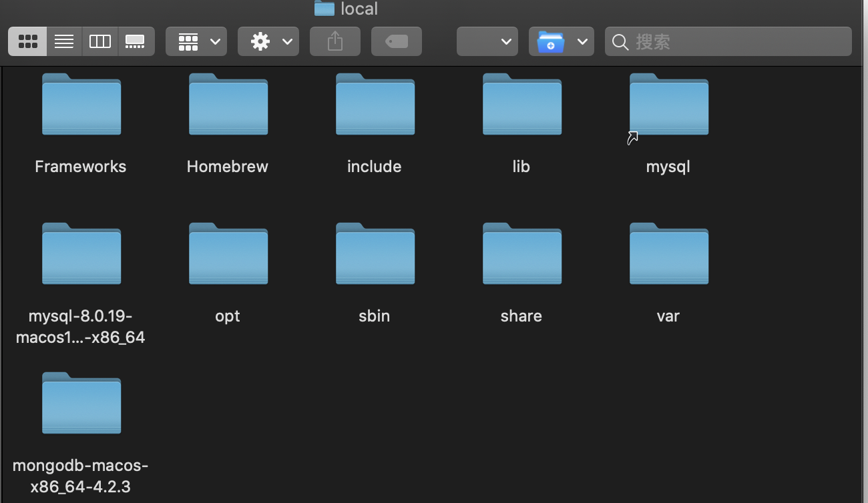The height and width of the screenshot is (503, 868).
Task: Click the include name label
Action: pyautogui.click(x=375, y=167)
